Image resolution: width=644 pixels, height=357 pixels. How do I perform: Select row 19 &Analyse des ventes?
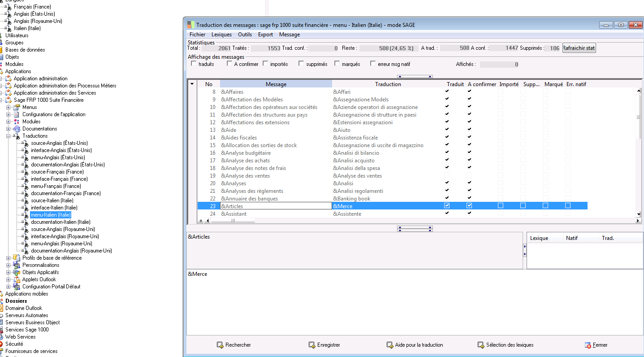[x=393, y=176]
